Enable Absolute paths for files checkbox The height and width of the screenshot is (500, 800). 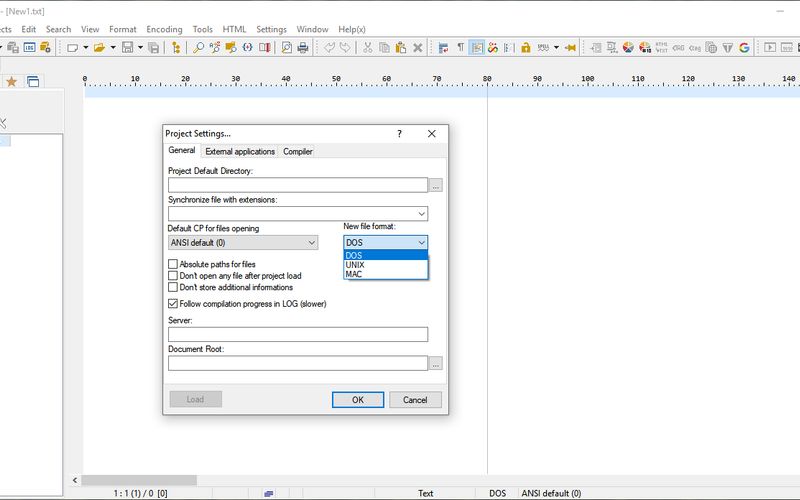[173, 264]
